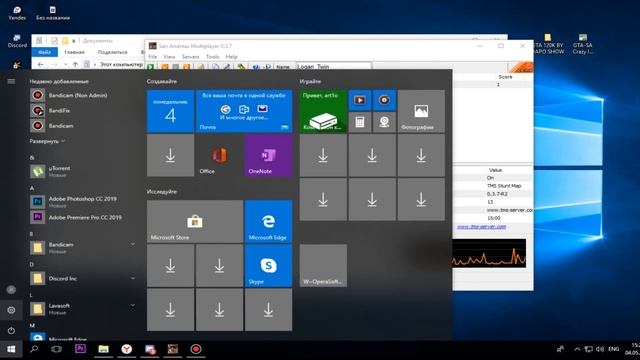
Task: Click the ENG language indicator
Action: pos(613,349)
